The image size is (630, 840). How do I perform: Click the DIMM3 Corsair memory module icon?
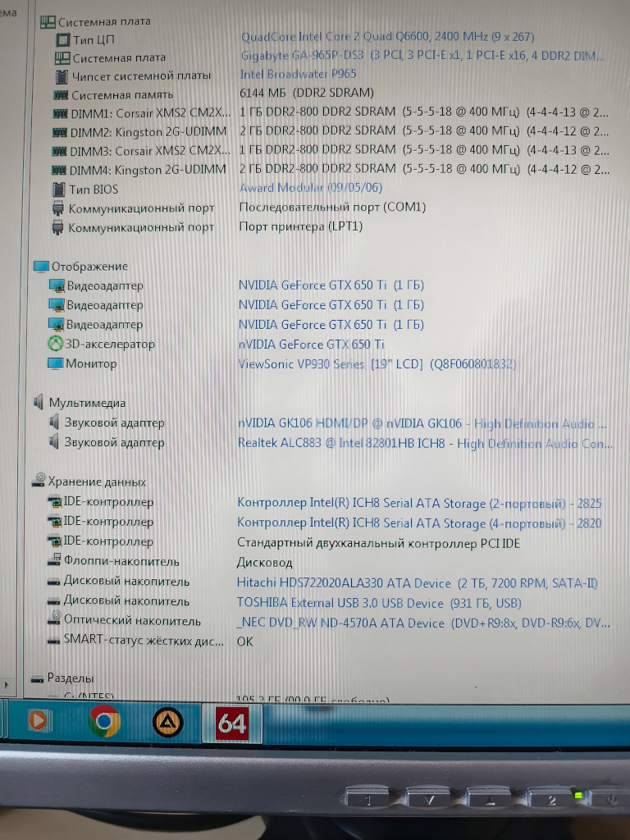tap(59, 152)
